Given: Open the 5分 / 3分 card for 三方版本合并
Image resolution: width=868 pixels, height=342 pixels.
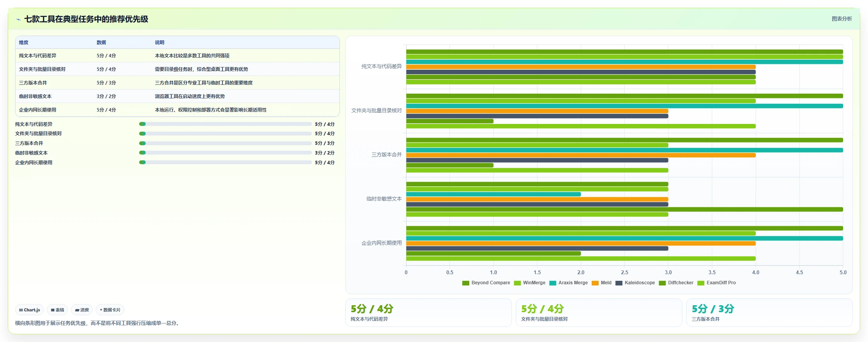Looking at the screenshot, I should (770, 313).
